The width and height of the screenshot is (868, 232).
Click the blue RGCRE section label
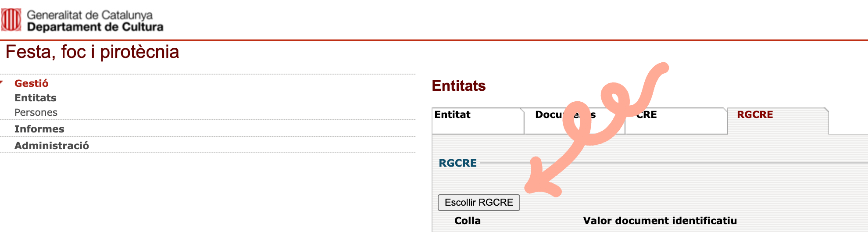pos(457,163)
